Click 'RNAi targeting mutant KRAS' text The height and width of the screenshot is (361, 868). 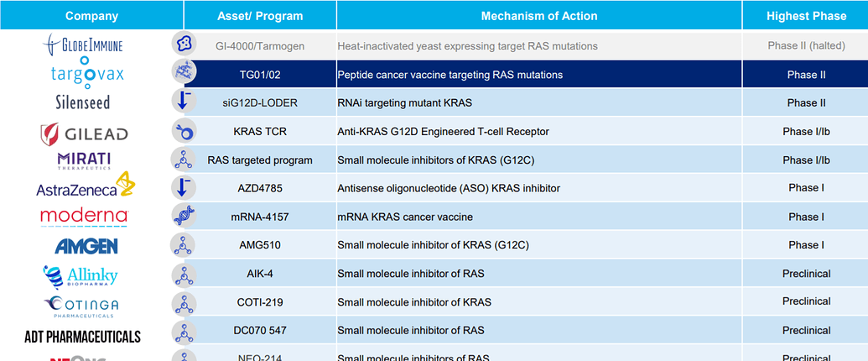click(x=405, y=103)
